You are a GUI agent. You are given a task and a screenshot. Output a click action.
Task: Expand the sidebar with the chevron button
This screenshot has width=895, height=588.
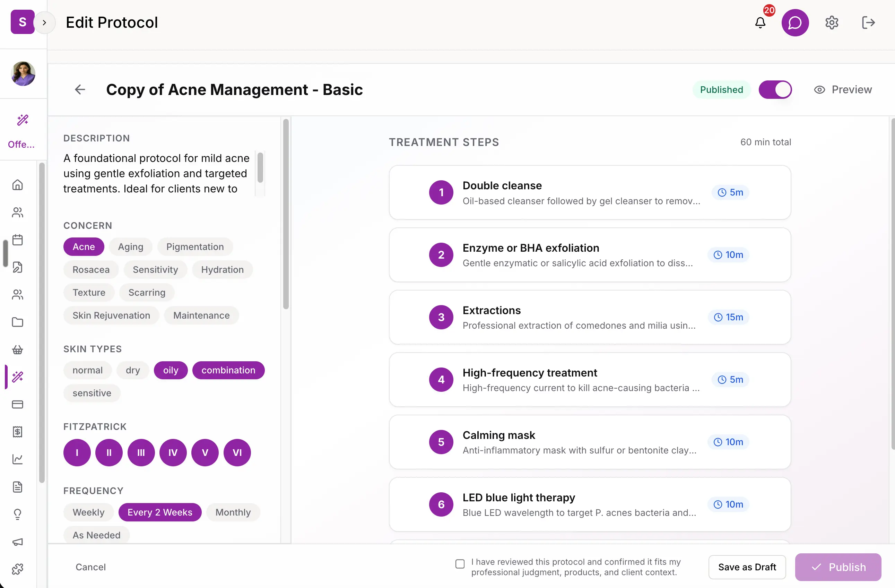[44, 23]
